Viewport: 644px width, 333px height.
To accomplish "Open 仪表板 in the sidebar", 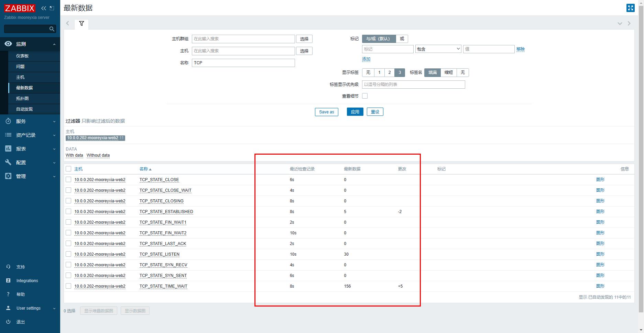I will pos(22,56).
